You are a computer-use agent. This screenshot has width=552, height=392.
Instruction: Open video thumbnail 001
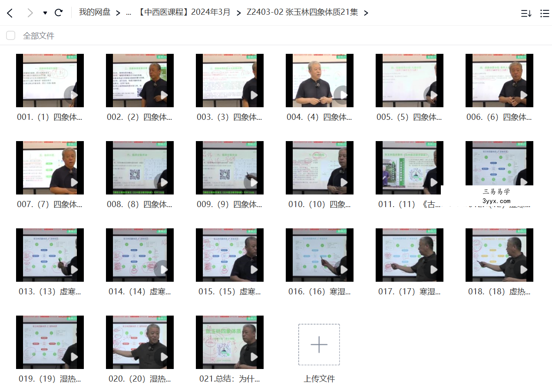pyautogui.click(x=50, y=80)
